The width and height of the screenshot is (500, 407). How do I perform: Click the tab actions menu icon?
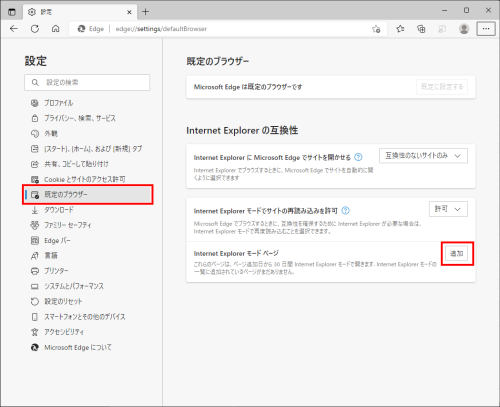click(x=12, y=12)
